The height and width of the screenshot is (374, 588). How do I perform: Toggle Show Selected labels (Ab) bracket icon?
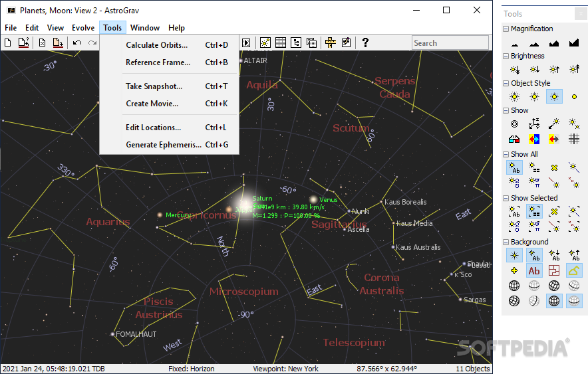tap(515, 211)
